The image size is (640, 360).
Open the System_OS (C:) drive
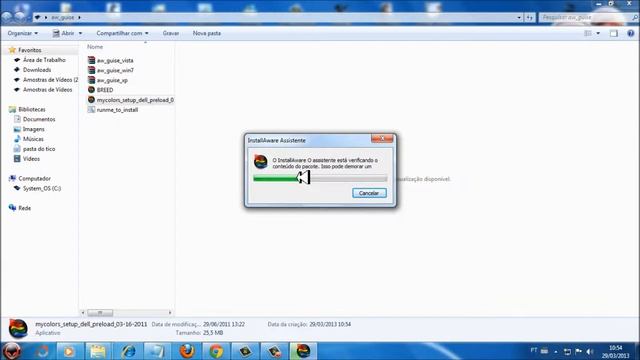pyautogui.click(x=42, y=188)
